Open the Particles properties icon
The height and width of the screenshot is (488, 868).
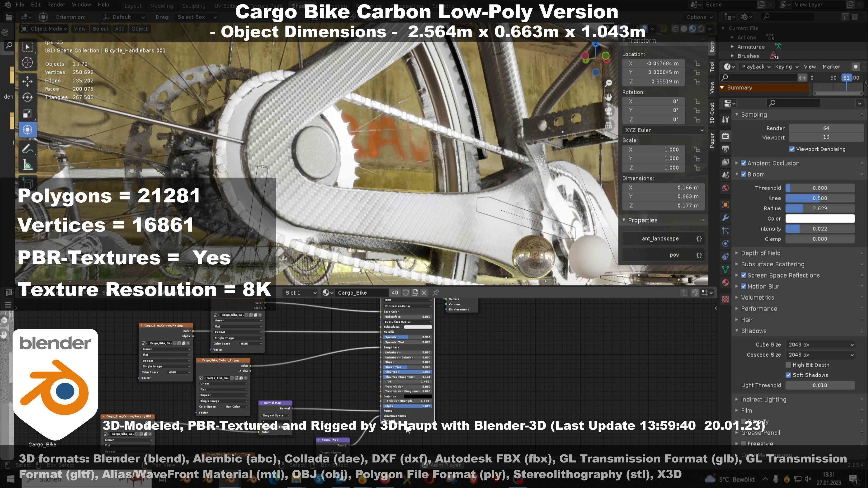click(725, 231)
